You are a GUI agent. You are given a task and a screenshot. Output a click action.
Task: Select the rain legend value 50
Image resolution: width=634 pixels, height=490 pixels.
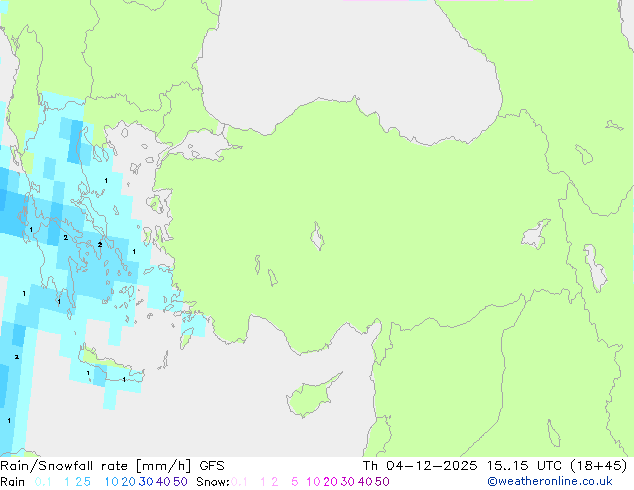[180, 482]
